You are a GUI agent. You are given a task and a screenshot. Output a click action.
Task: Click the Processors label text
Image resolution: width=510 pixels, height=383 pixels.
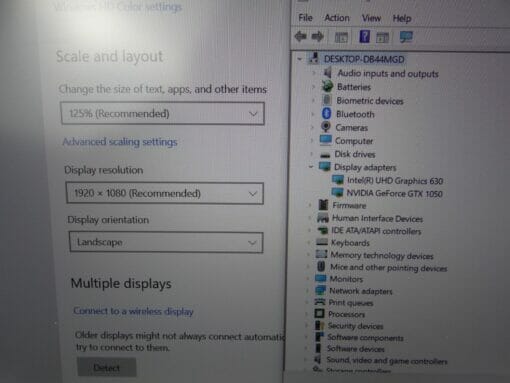tap(346, 314)
